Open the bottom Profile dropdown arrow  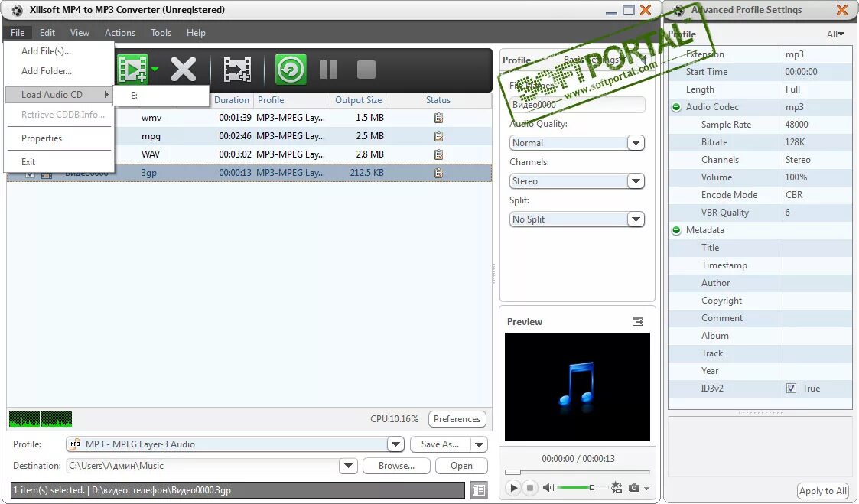395,444
